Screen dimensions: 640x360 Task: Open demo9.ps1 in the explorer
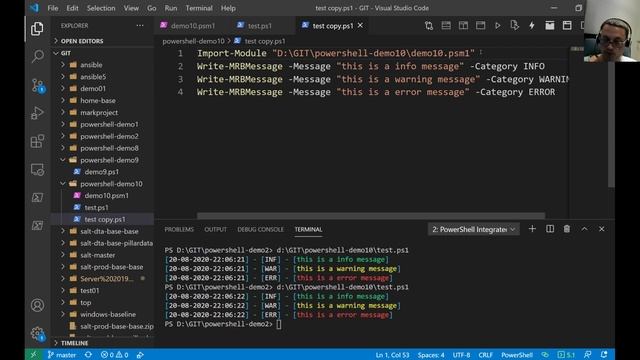tap(101, 172)
